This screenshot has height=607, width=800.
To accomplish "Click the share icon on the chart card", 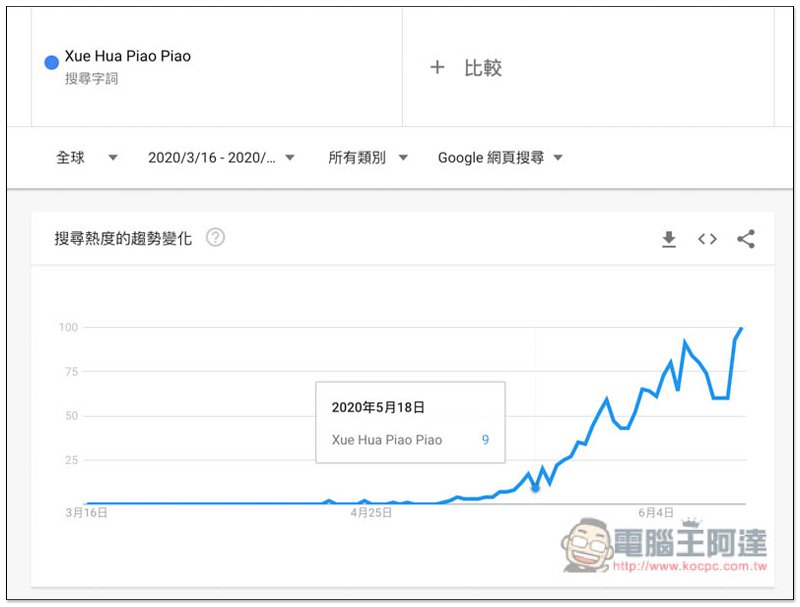I will [745, 239].
